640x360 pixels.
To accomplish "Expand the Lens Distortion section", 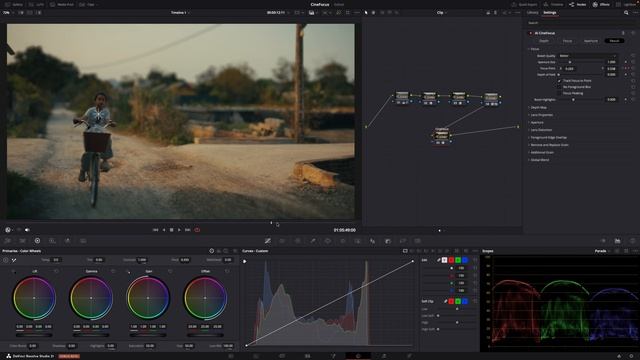I will 540,130.
